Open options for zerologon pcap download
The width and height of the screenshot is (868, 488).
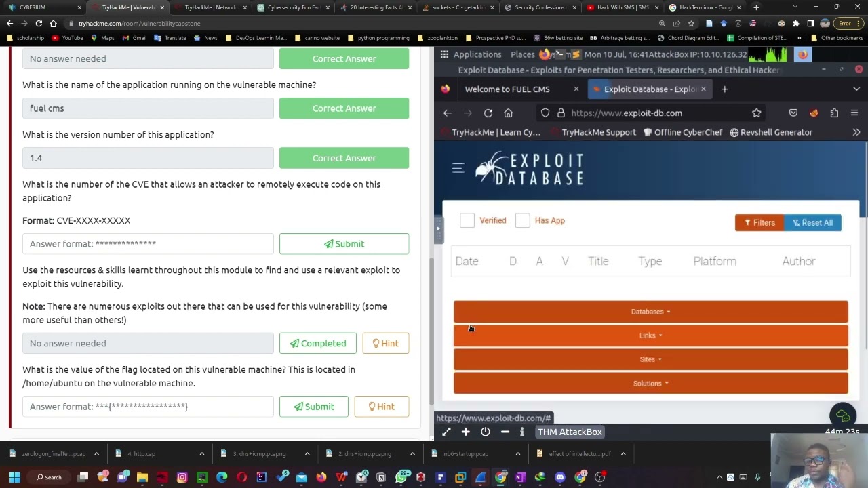pyautogui.click(x=96, y=454)
